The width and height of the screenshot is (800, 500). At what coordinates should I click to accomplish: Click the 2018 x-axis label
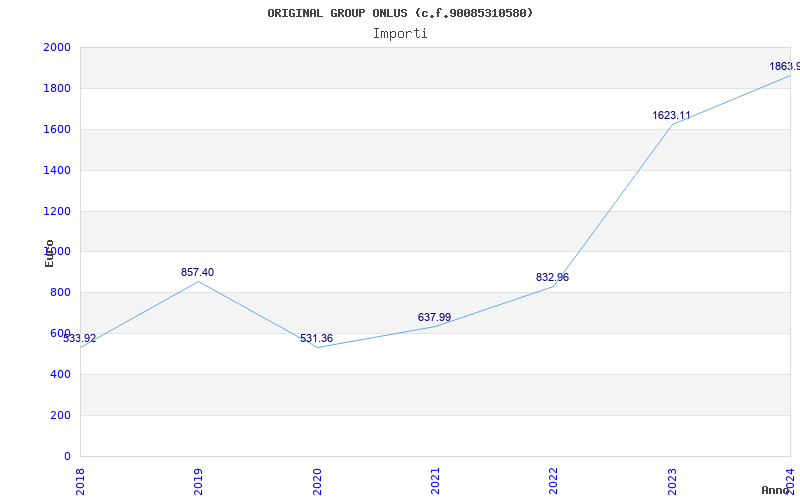[80, 482]
